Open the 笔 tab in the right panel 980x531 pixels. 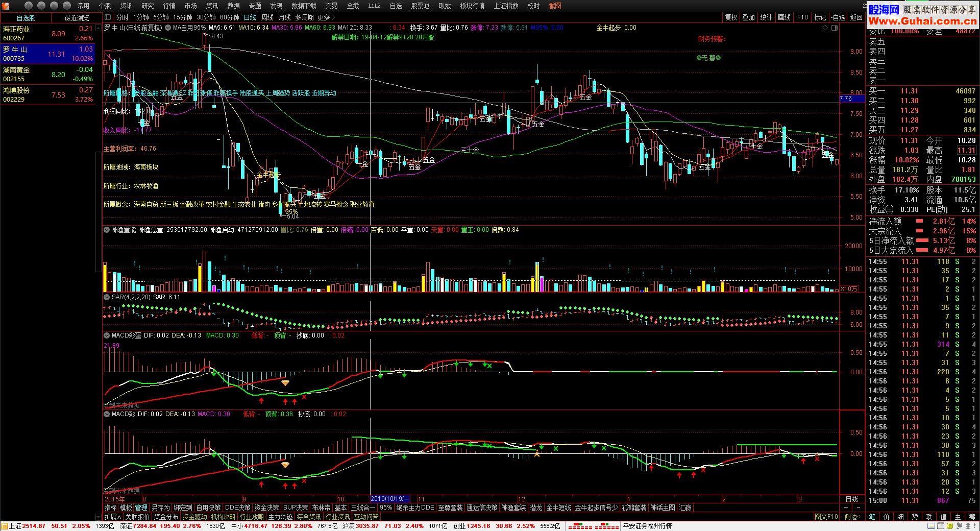tap(872, 517)
